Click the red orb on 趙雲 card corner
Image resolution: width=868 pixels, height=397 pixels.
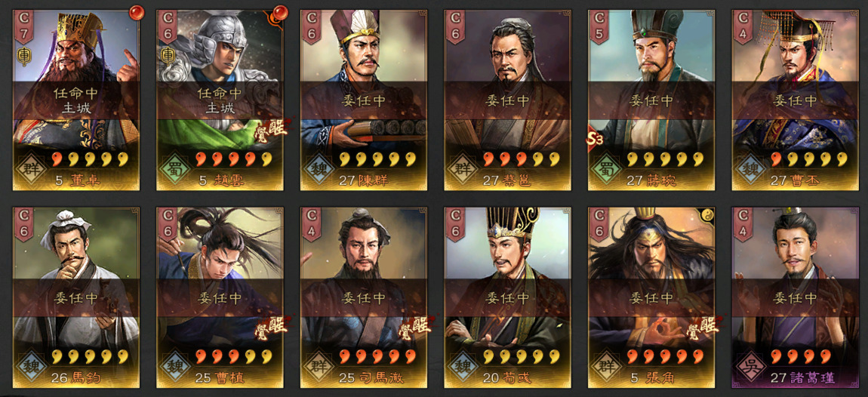pos(279,12)
